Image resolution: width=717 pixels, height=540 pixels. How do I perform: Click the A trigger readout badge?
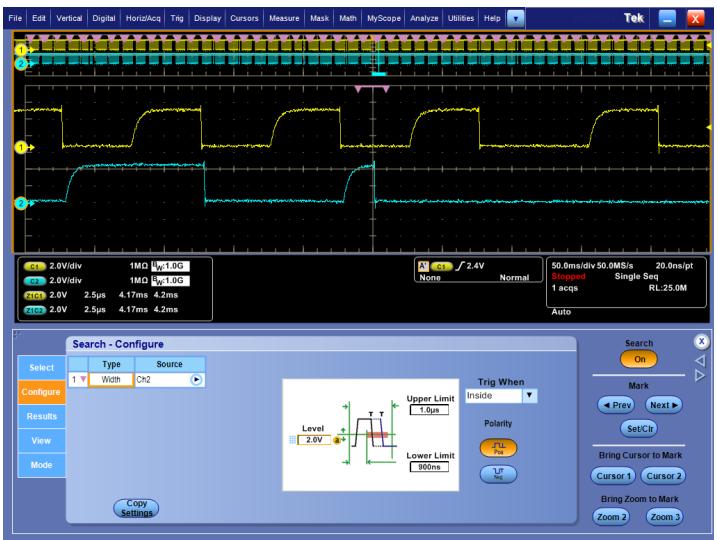coord(423,266)
